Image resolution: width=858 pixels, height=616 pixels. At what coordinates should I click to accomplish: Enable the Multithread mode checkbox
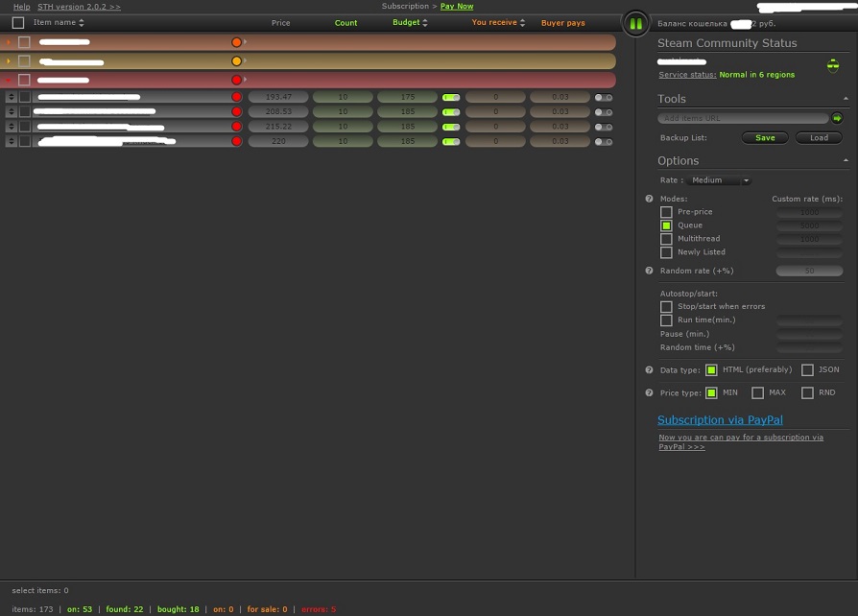(x=666, y=239)
